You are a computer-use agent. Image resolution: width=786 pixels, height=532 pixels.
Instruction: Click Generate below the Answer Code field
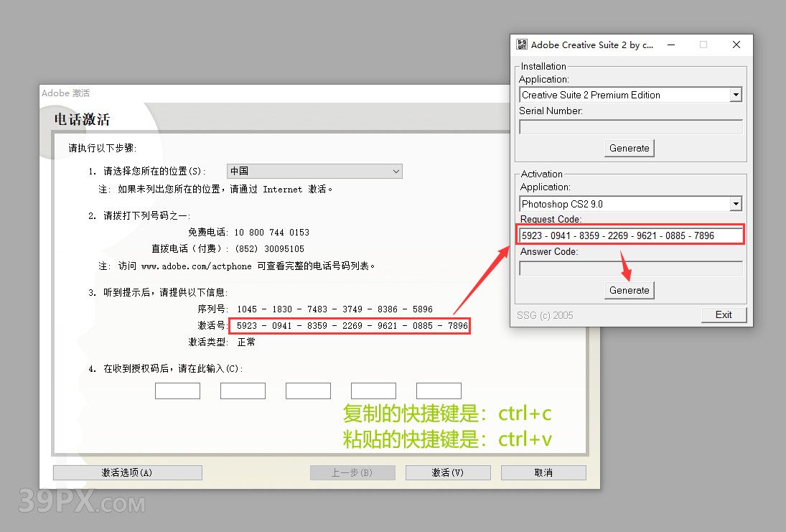point(629,290)
